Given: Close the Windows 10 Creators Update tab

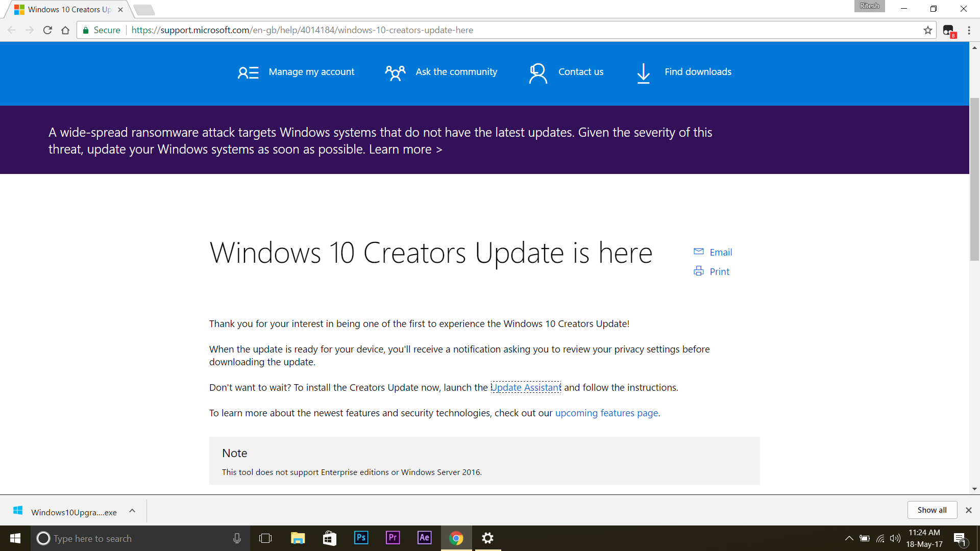Looking at the screenshot, I should click(x=120, y=10).
